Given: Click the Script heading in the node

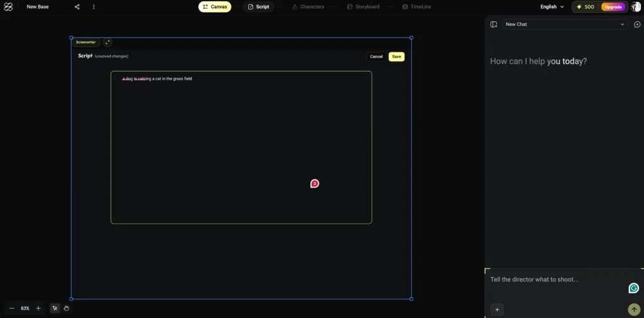Looking at the screenshot, I should click(85, 56).
